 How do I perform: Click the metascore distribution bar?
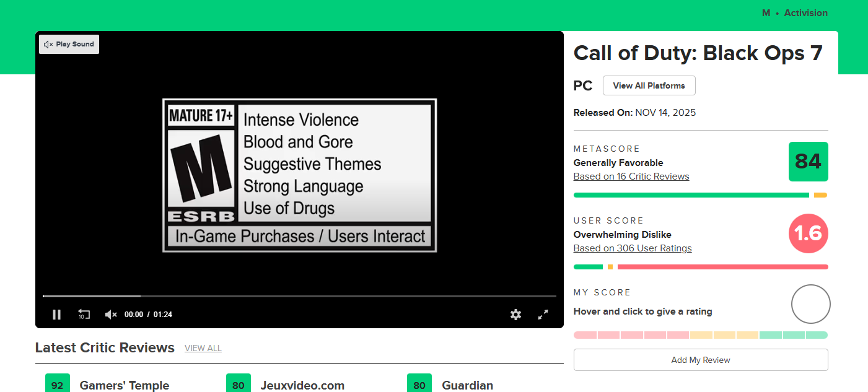click(x=701, y=195)
